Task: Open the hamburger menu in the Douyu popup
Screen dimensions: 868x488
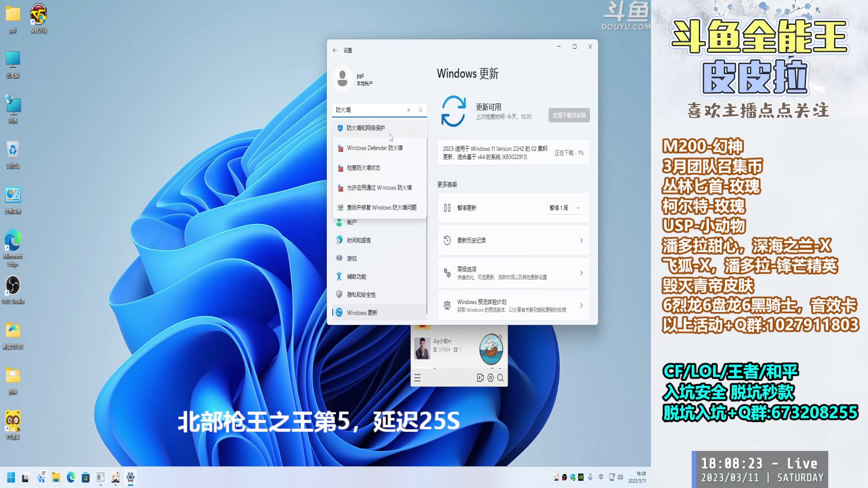Action: (x=417, y=378)
